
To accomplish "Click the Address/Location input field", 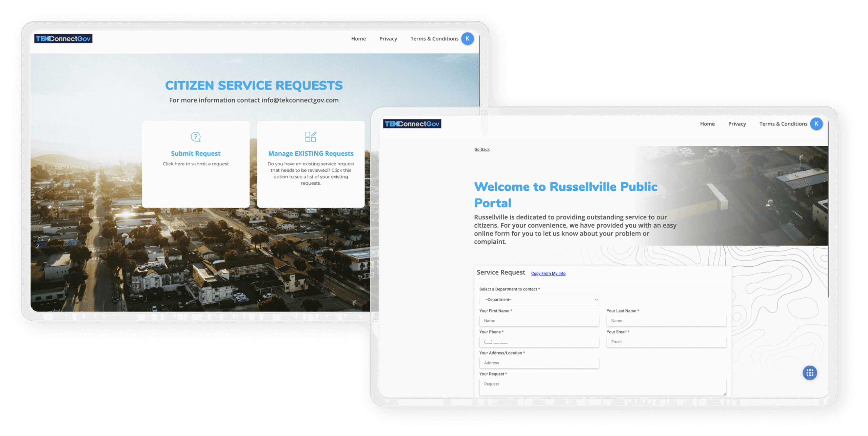I will coord(539,363).
